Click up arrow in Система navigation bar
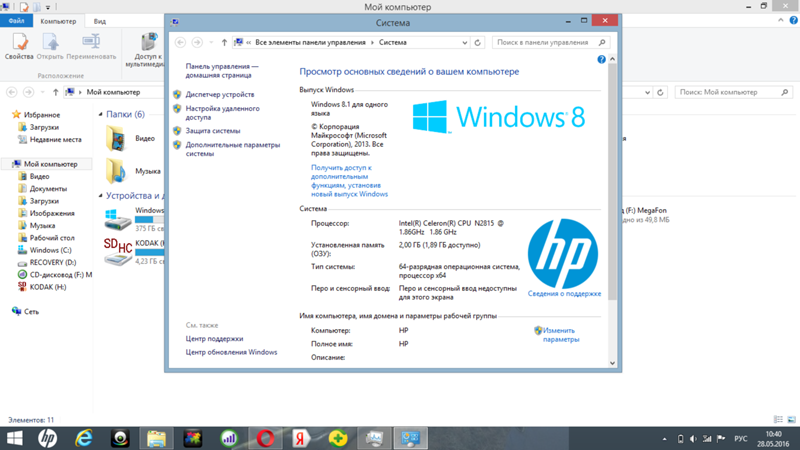 click(224, 42)
